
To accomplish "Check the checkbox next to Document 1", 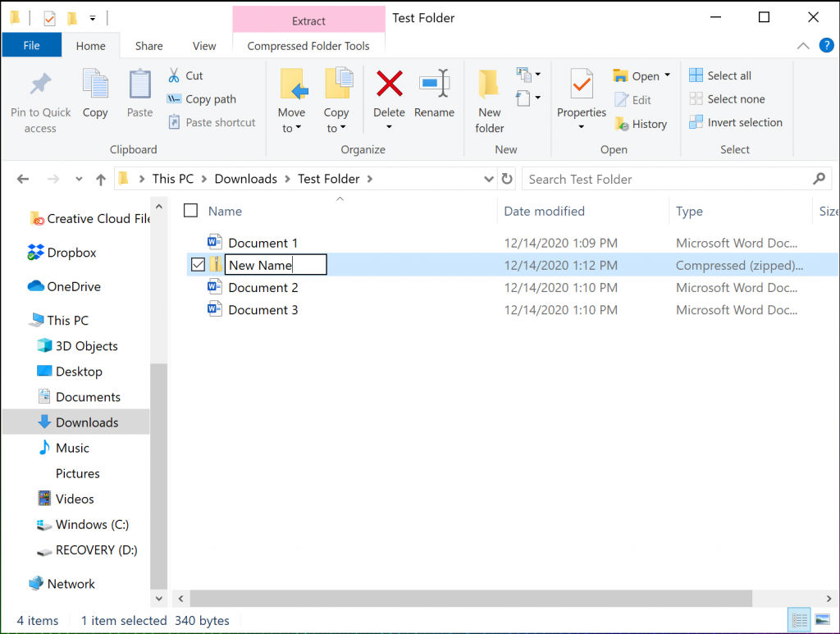I will coord(198,243).
